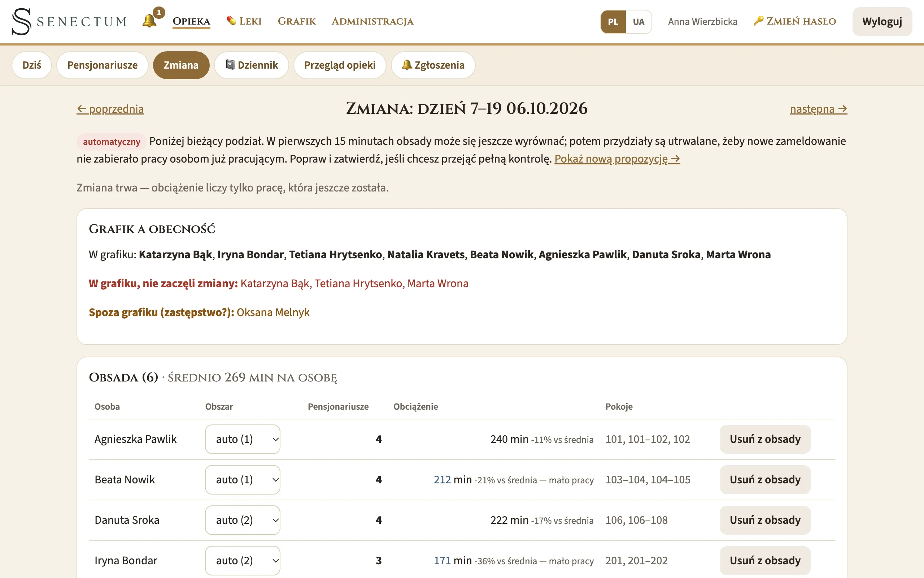Click the key icon beside Zmień hasło
The width and height of the screenshot is (924, 578).
pos(758,20)
